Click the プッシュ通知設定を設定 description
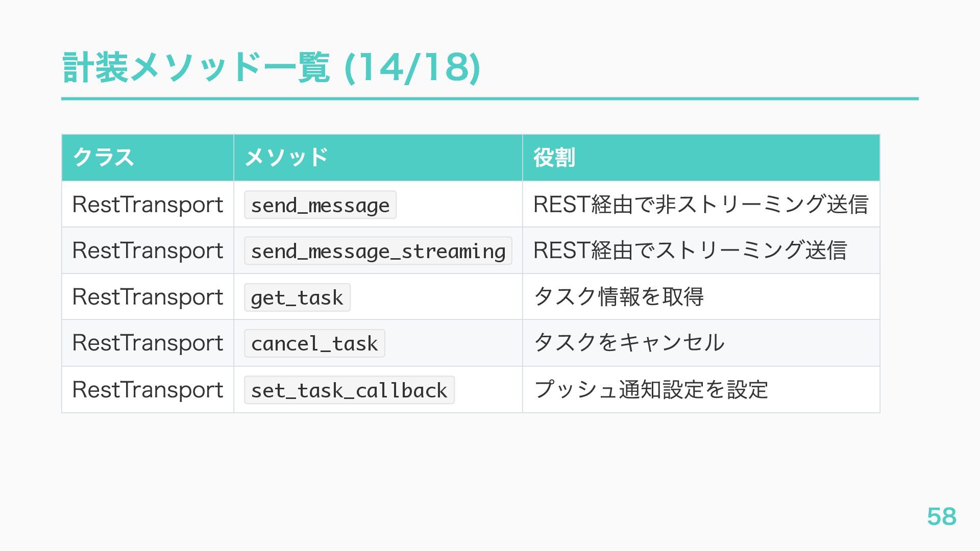 (651, 390)
